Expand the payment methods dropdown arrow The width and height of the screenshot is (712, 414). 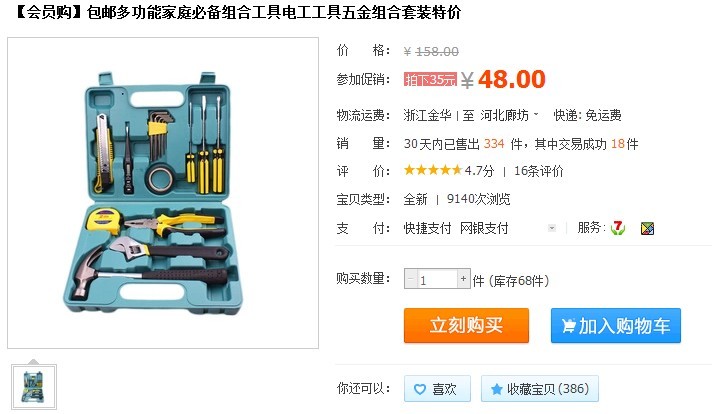tap(552, 228)
